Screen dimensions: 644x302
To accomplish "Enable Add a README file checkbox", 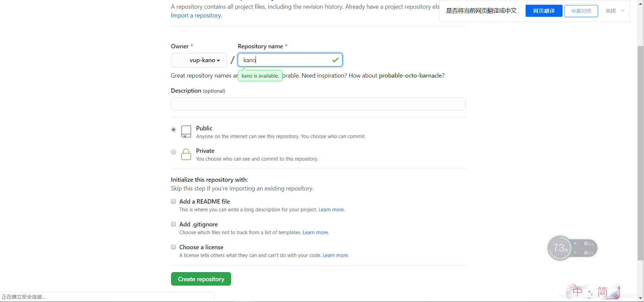I will coord(173,201).
